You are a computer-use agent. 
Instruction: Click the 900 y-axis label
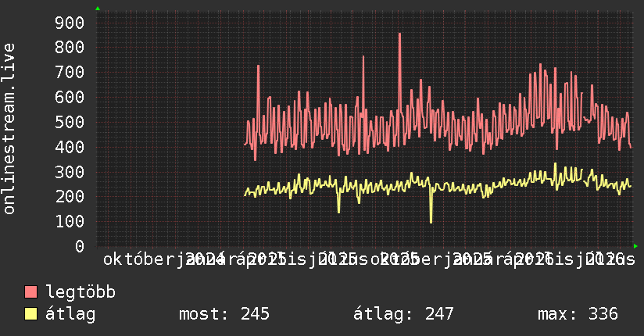pyautogui.click(x=70, y=23)
